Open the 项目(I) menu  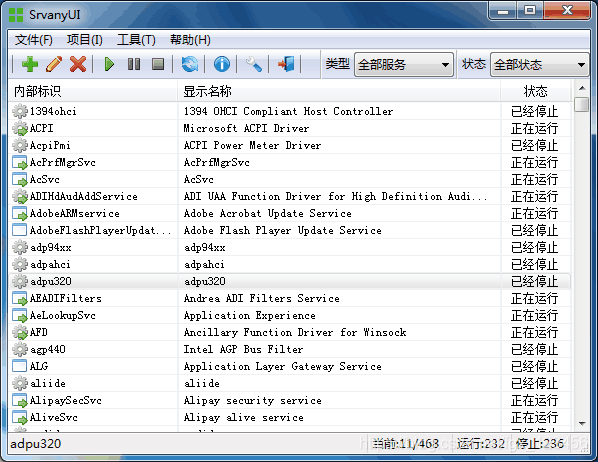[85, 40]
